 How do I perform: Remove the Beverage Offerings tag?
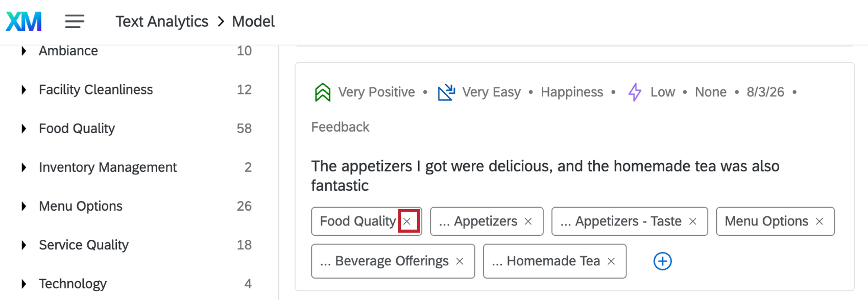460,261
